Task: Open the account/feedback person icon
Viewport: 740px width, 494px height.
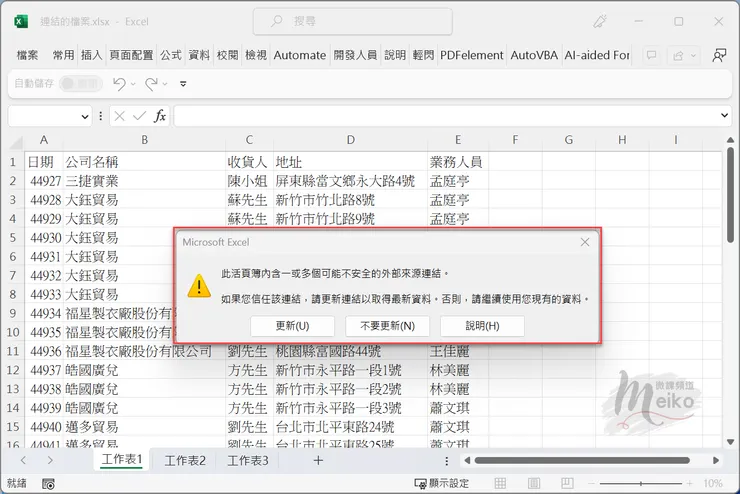Action: pos(719,55)
